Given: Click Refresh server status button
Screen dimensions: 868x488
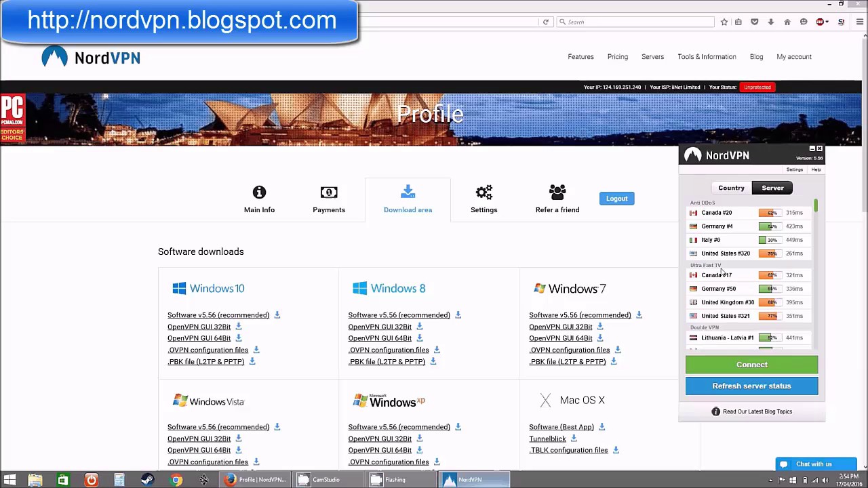Looking at the screenshot, I should tap(751, 386).
